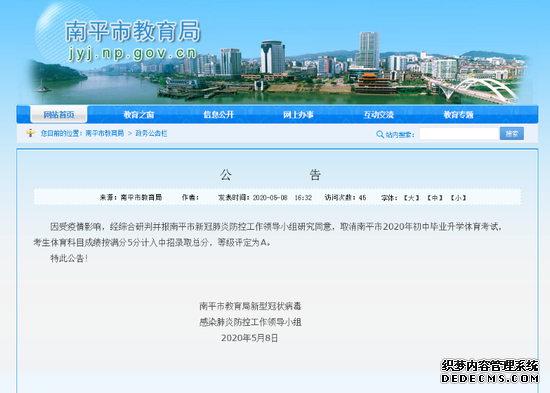Click the 特此公告! line
The height and width of the screenshot is (393, 550).
click(x=69, y=259)
